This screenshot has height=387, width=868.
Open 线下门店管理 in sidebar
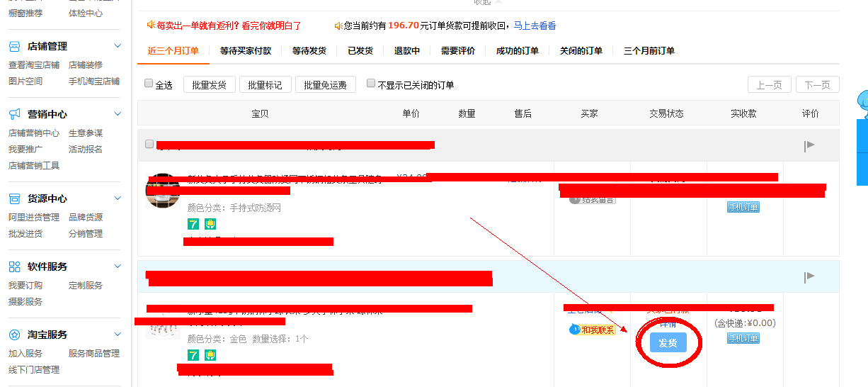pyautogui.click(x=34, y=370)
